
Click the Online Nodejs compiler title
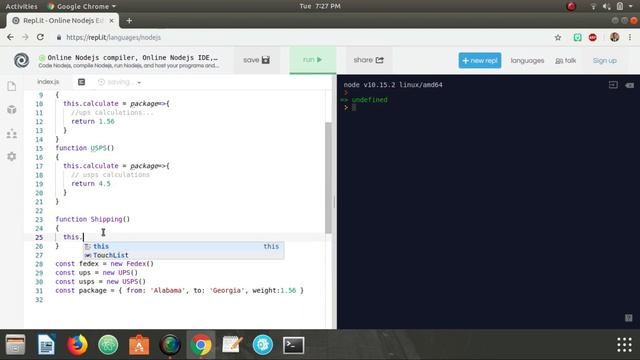click(x=133, y=58)
